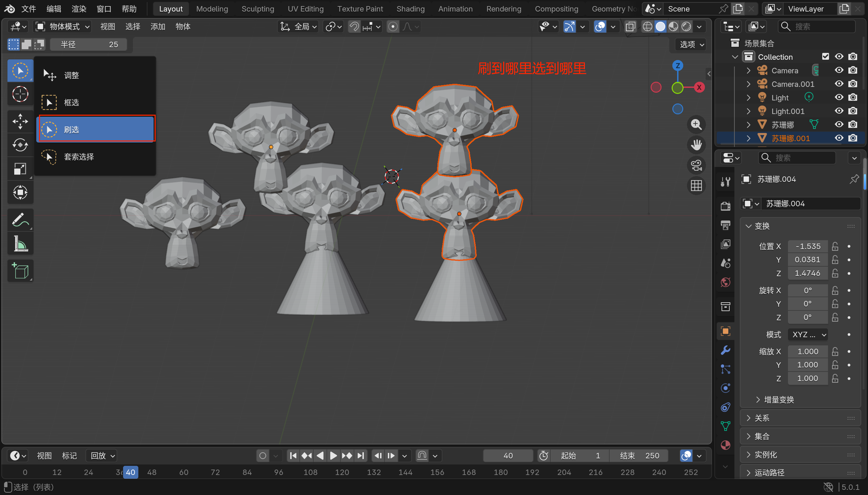Image resolution: width=868 pixels, height=495 pixels.
Task: Switch to the Sculpting workspace tab
Action: 257,9
